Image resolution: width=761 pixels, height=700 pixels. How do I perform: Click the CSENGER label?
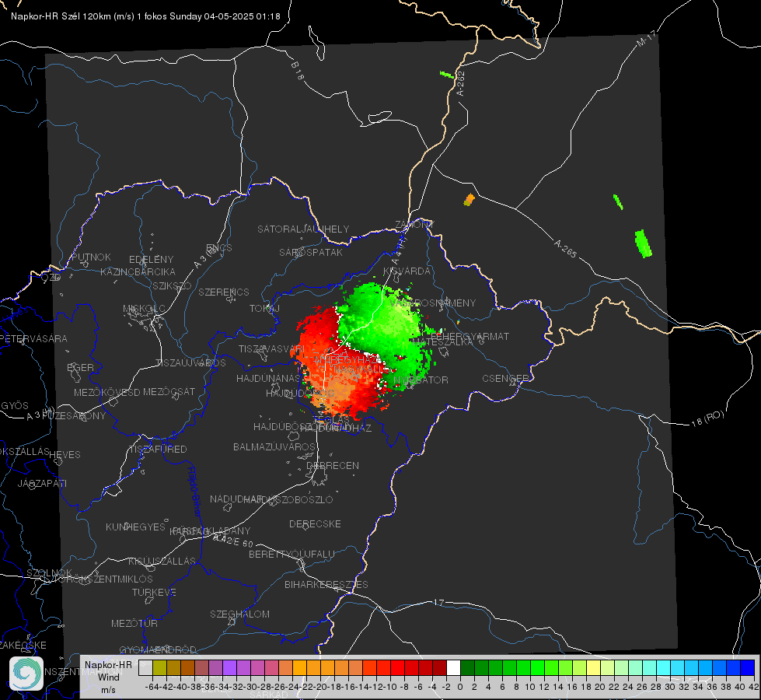pos(505,379)
